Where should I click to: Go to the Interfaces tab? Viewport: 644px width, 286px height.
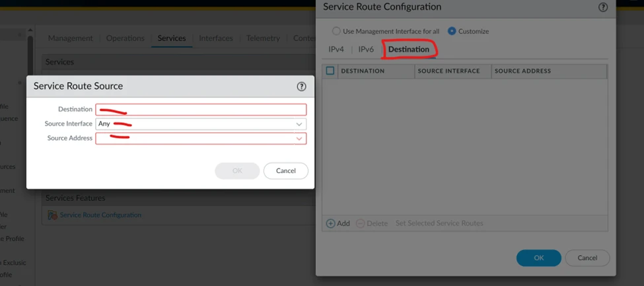coord(216,38)
